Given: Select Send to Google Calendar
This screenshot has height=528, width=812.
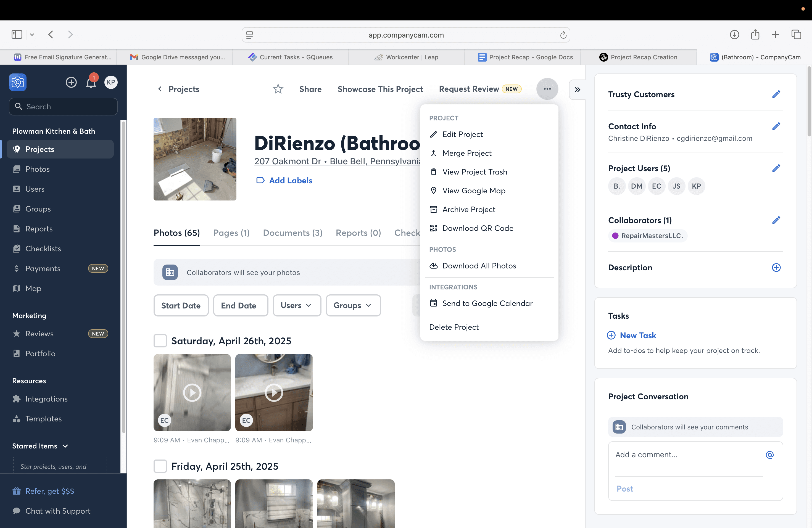Looking at the screenshot, I should tap(489, 303).
